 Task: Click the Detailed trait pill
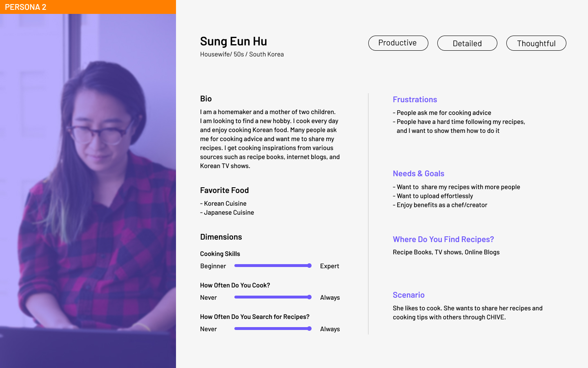pos(467,43)
